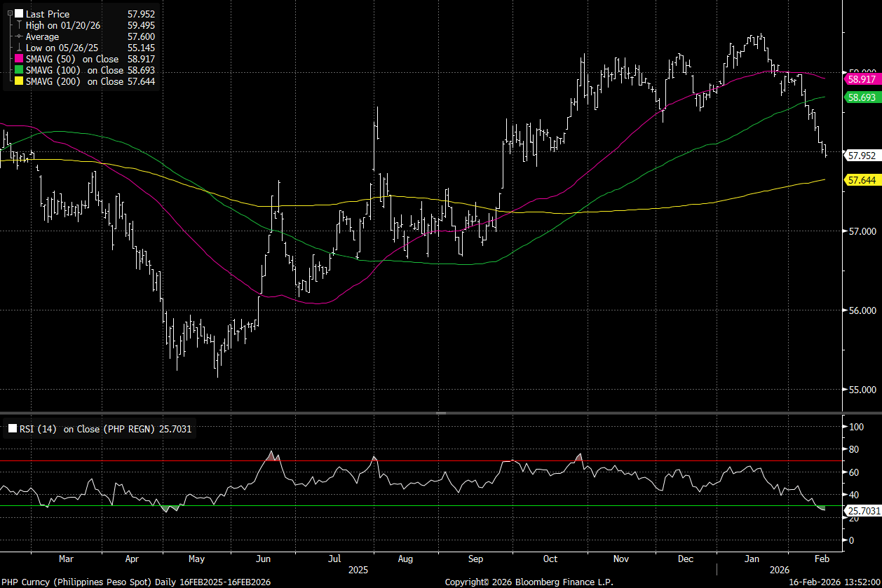Click the green SMAVG (100) swatch
Screen dimensions: 882x588
tap(19, 70)
